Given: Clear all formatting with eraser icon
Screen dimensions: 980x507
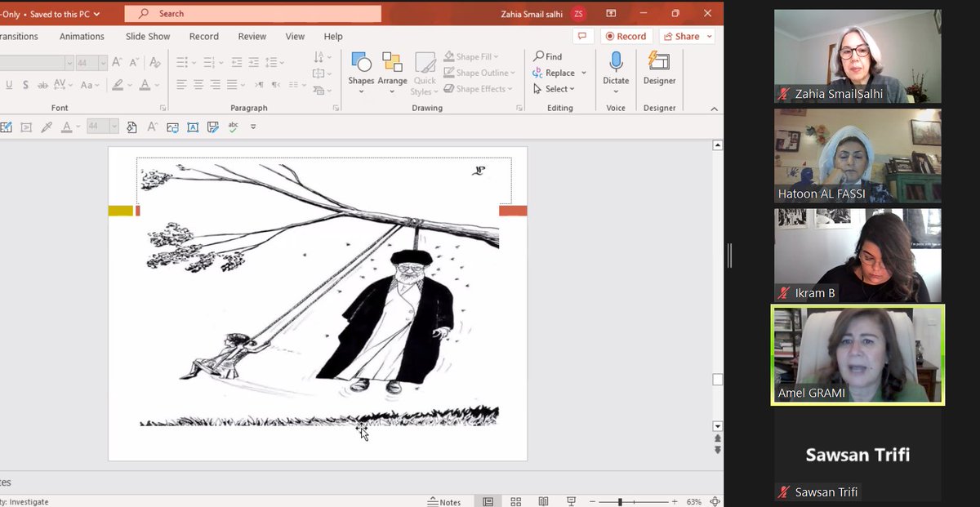Looking at the screenshot, I should (x=155, y=63).
